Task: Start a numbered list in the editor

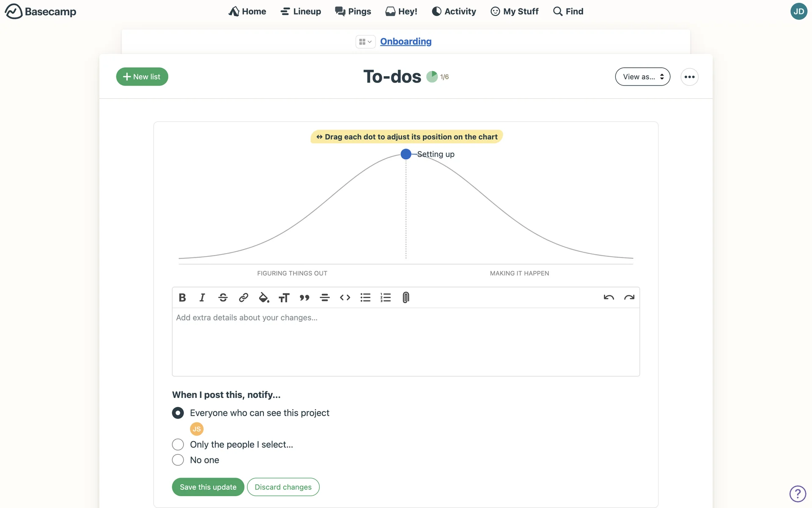Action: 385,298
